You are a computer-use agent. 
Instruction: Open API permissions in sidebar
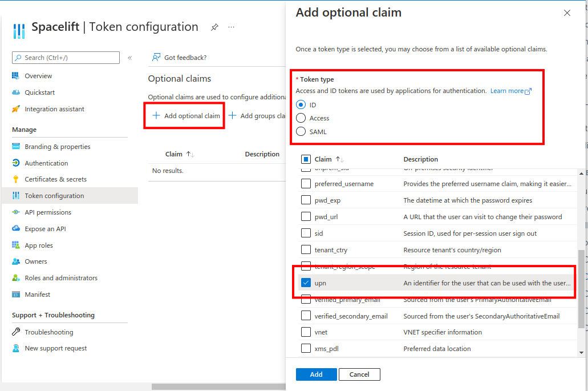click(x=48, y=212)
